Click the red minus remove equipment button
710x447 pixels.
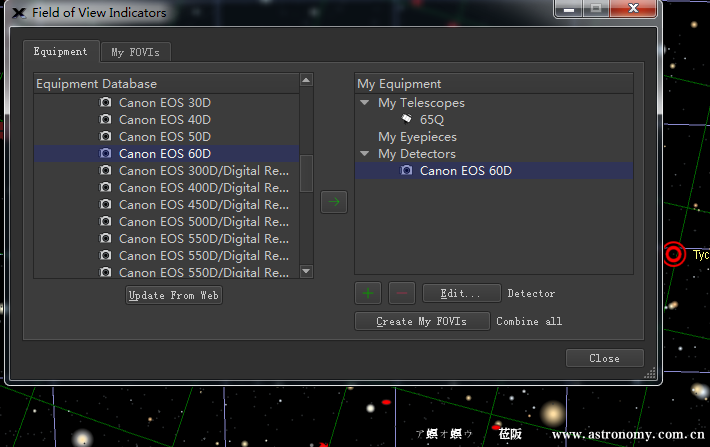point(401,293)
